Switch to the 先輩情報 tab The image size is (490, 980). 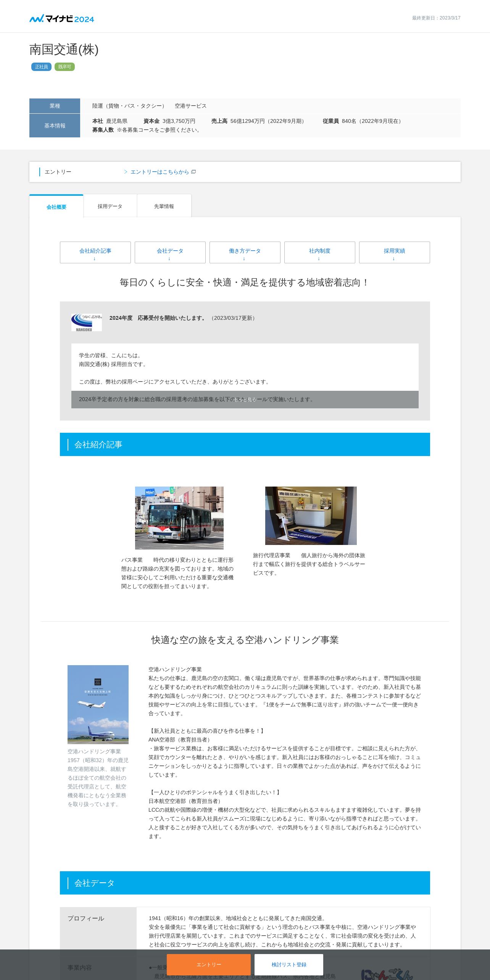click(164, 206)
